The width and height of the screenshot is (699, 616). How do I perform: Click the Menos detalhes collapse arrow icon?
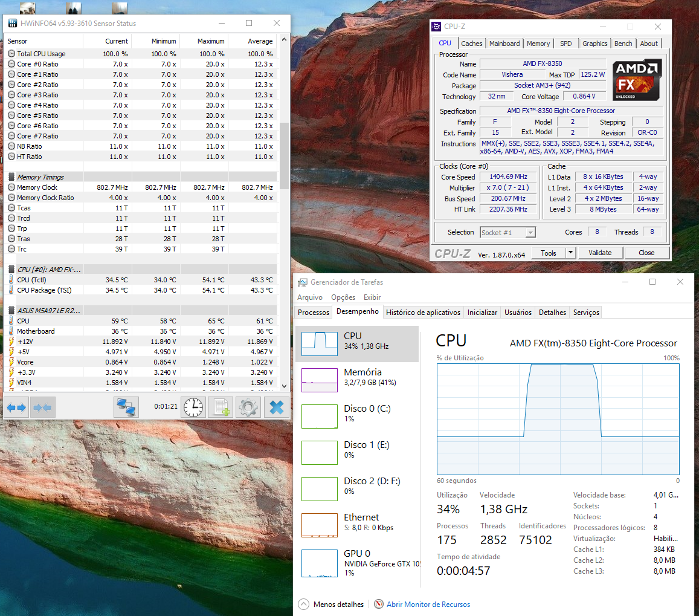303,605
